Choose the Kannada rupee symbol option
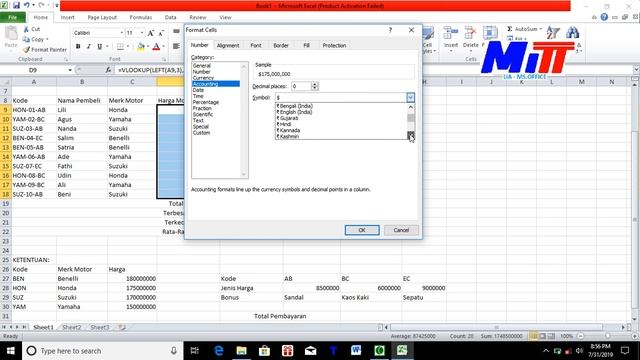640x360 pixels. (x=288, y=130)
